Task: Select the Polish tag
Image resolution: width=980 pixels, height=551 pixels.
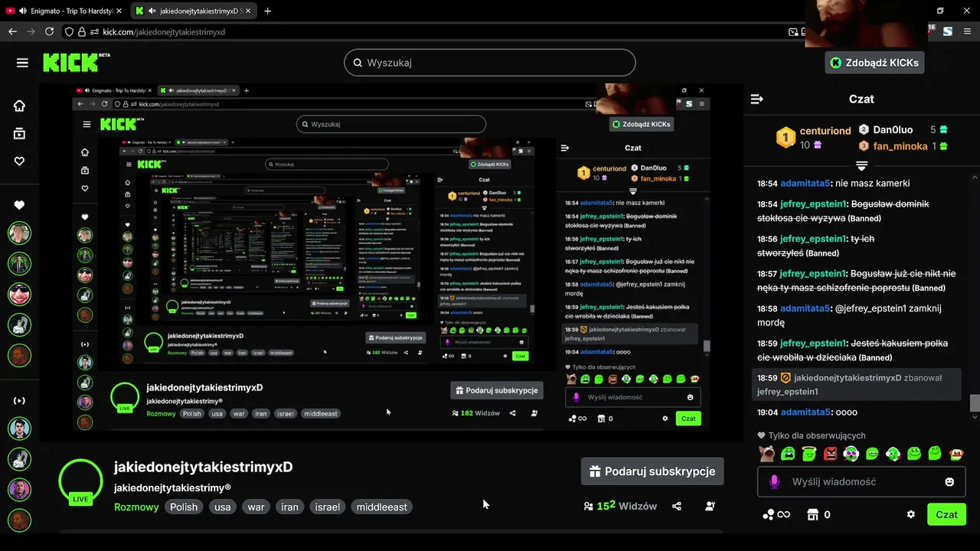Action: [x=184, y=507]
